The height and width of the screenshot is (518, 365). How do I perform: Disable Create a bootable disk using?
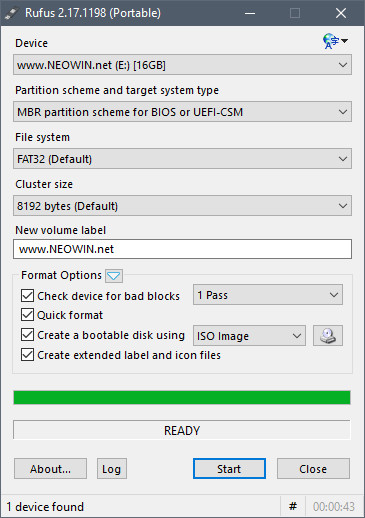tap(27, 335)
